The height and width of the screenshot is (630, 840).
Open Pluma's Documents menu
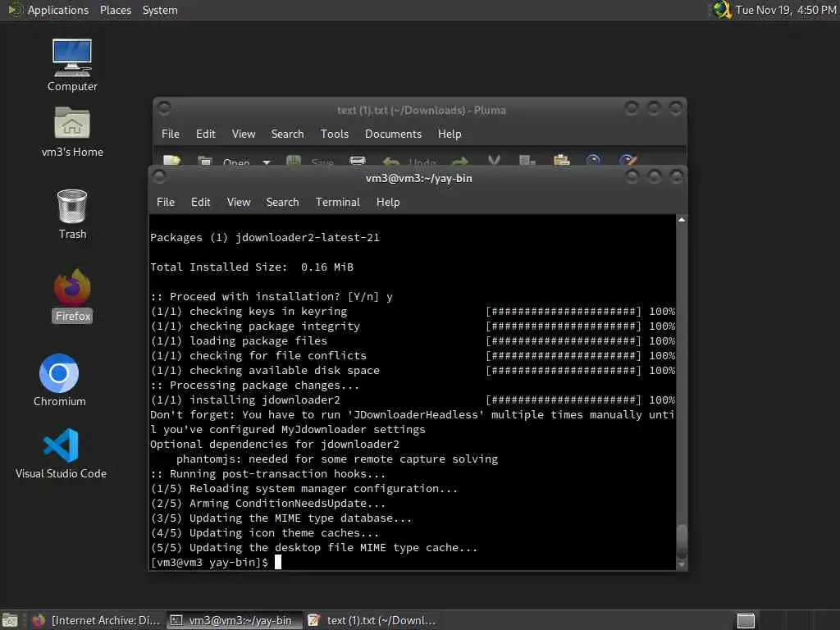pos(393,134)
